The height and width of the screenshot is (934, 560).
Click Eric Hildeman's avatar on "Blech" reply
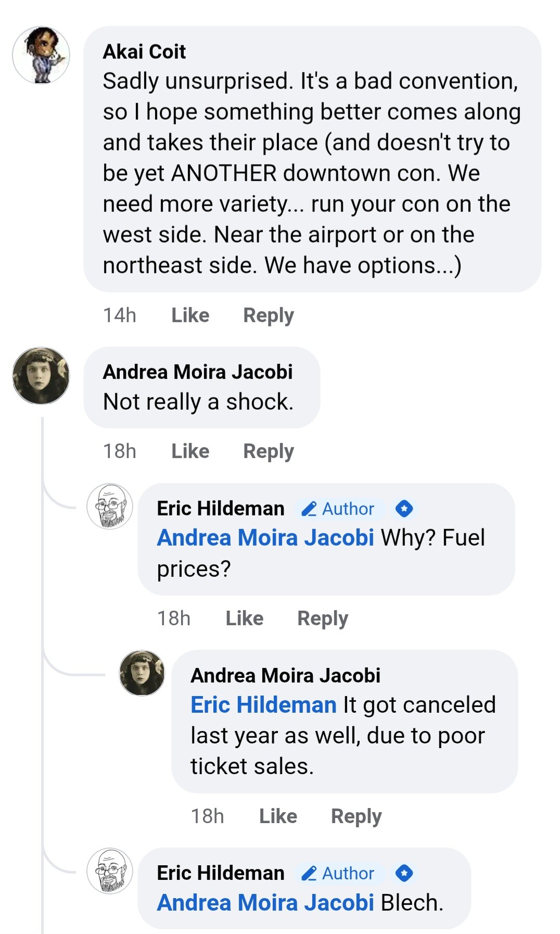pos(110,870)
